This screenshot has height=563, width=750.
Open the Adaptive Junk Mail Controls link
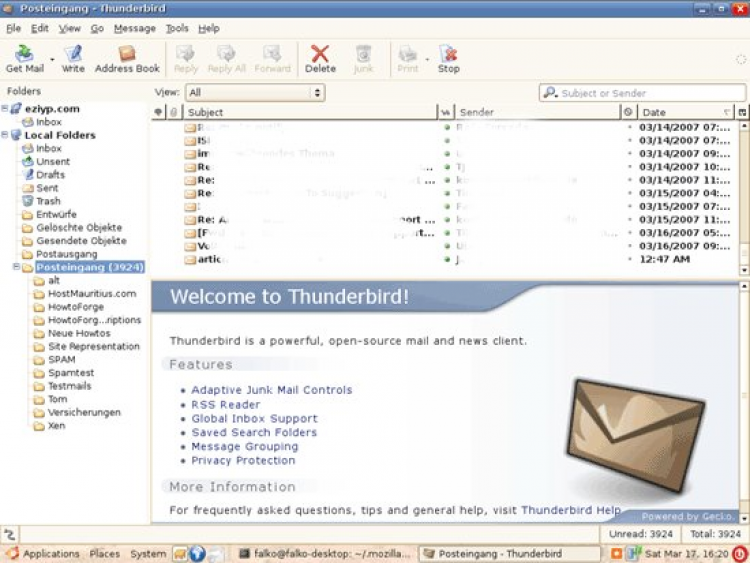click(x=272, y=390)
